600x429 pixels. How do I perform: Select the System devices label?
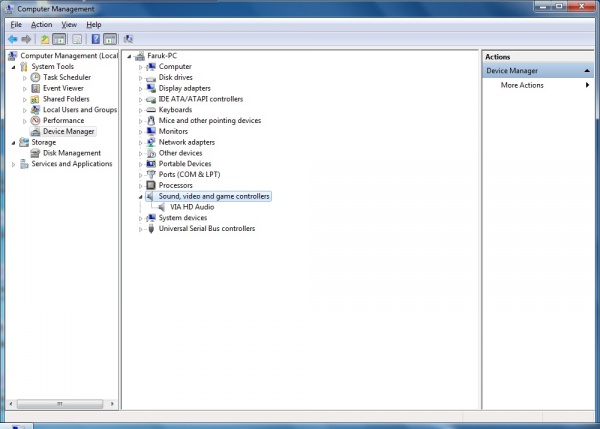(x=183, y=217)
